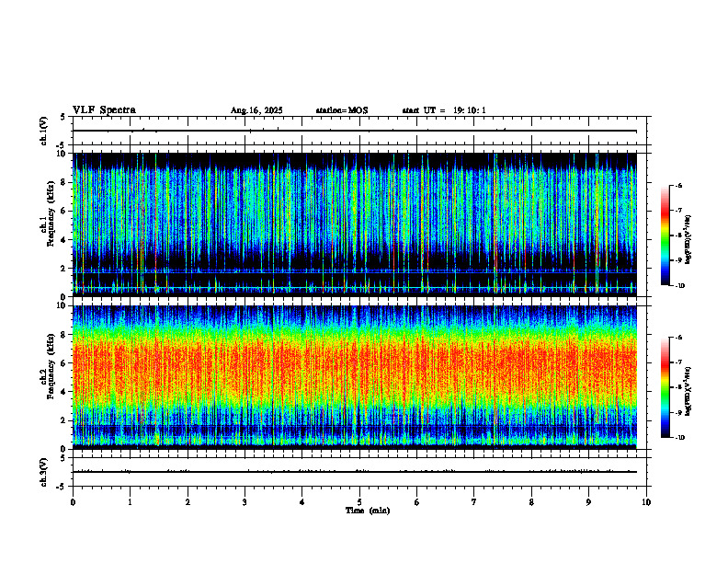Screen dimensions: 728x563
Task: Click the "-7" value on ch.2 colorbar
Action: pyautogui.click(x=678, y=362)
